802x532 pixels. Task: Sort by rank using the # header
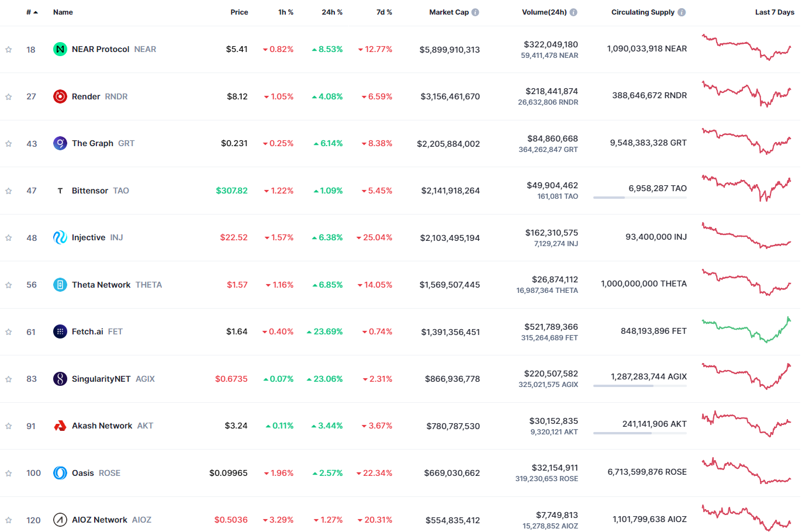tap(32, 12)
